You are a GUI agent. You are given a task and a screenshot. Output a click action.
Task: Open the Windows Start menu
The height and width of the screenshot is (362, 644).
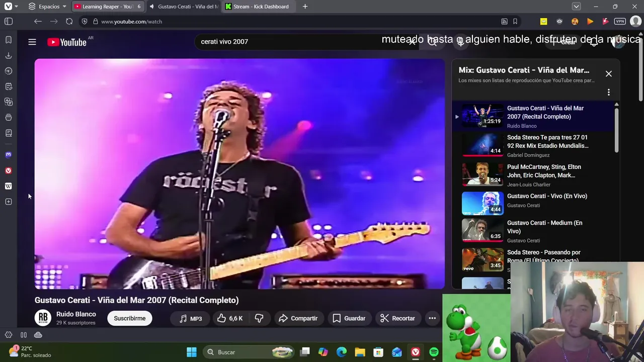(x=192, y=352)
